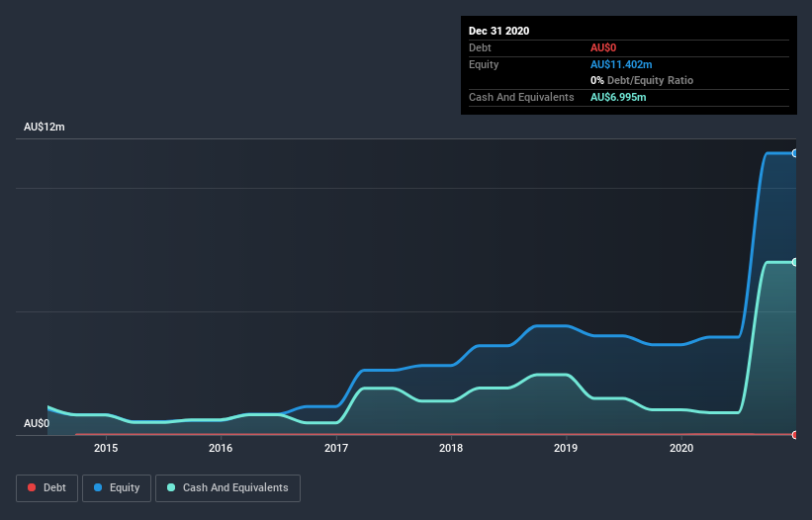Toggle the Cash And Equivalents legend button
This screenshot has height=520, width=812.
(227, 488)
